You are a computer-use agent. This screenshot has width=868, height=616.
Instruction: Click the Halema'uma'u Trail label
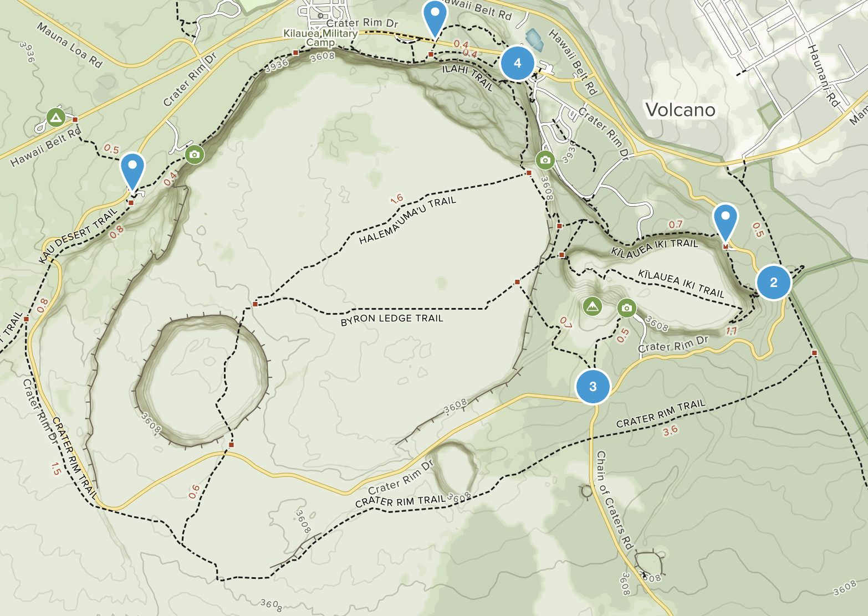(x=407, y=220)
